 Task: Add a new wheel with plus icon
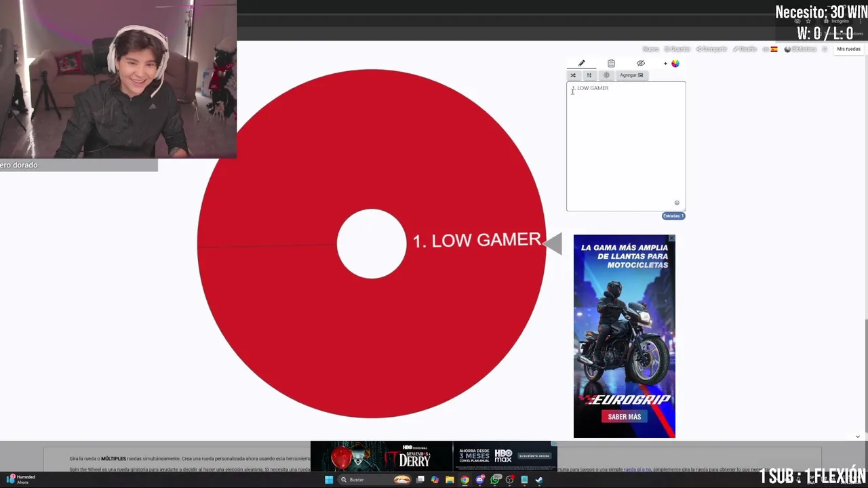click(665, 64)
